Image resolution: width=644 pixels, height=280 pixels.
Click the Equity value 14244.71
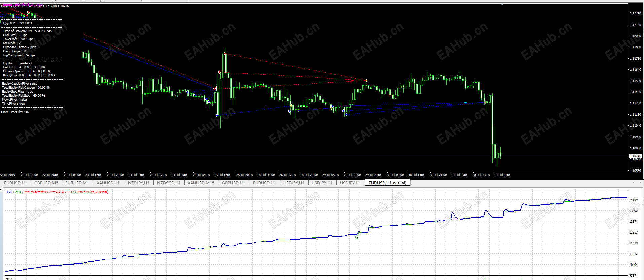point(26,63)
